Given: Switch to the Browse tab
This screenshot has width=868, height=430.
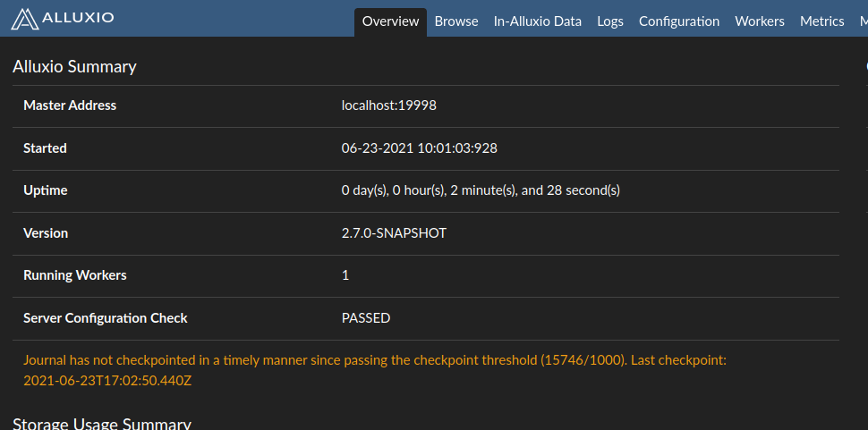Looking at the screenshot, I should pyautogui.click(x=456, y=22).
